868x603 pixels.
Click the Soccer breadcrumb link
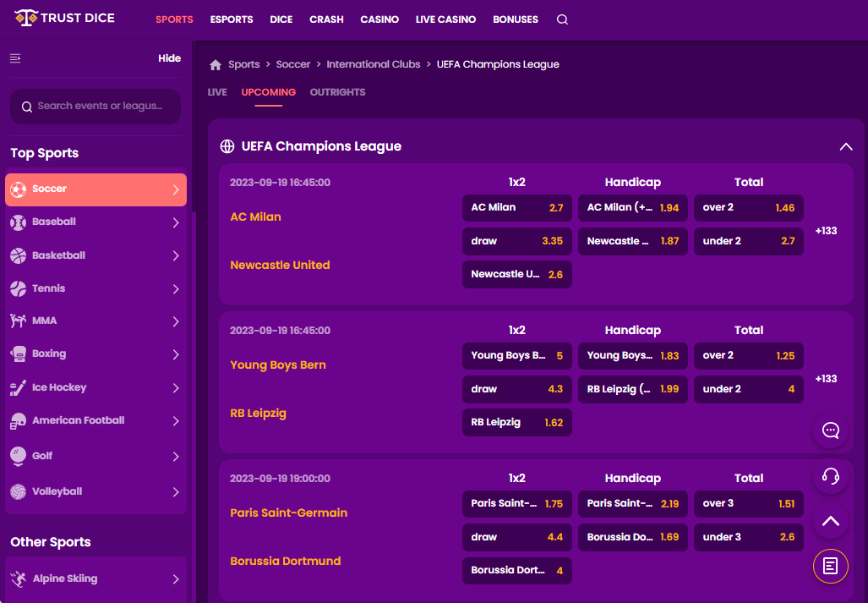coord(292,64)
